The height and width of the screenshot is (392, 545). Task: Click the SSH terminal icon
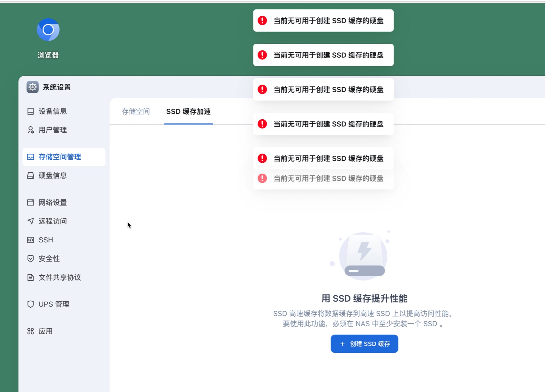coord(31,240)
